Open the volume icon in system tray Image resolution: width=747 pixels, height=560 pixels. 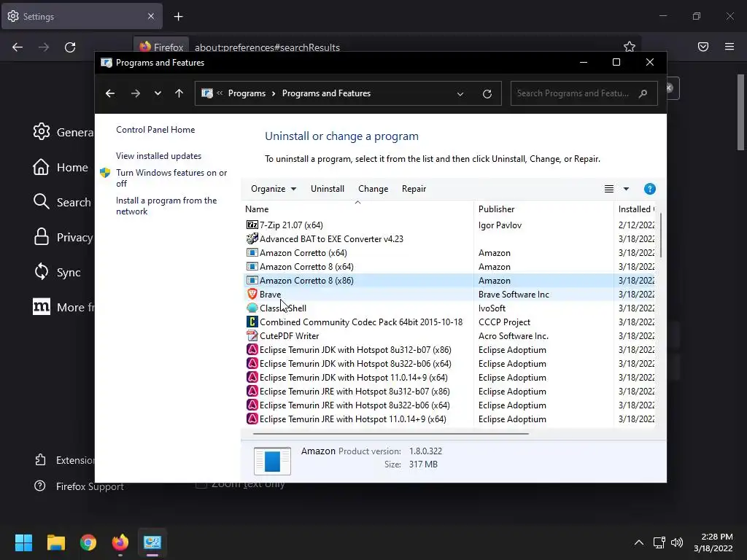[676, 542]
